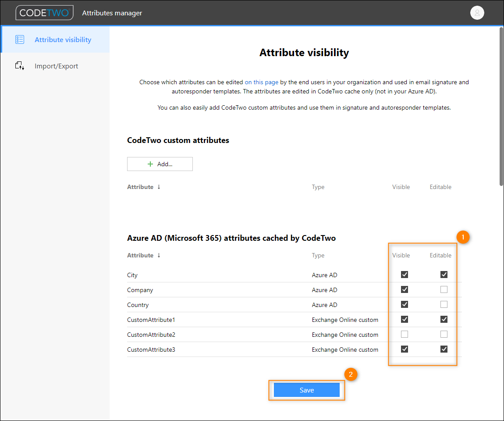Select the CustomAttribute3 name
This screenshot has width=504, height=421.
151,350
